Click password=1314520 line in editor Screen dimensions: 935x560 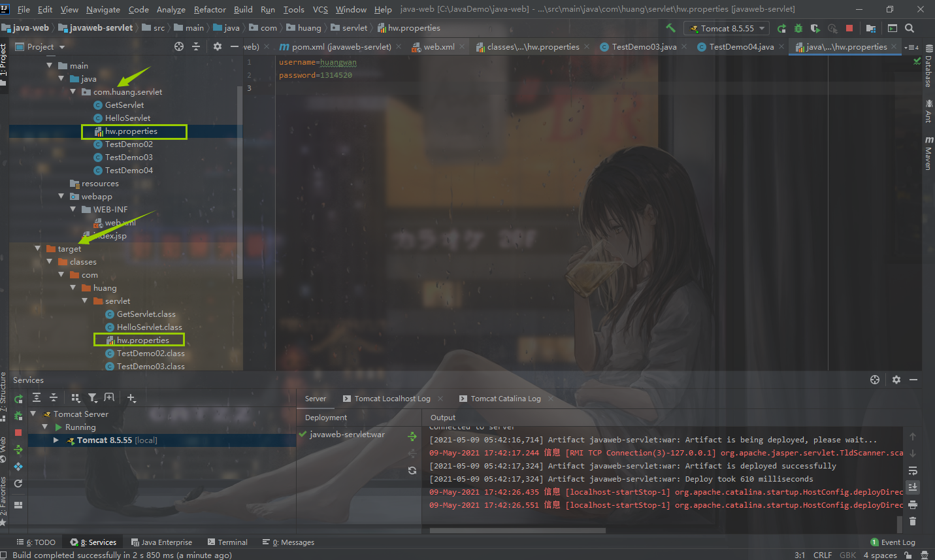click(316, 75)
